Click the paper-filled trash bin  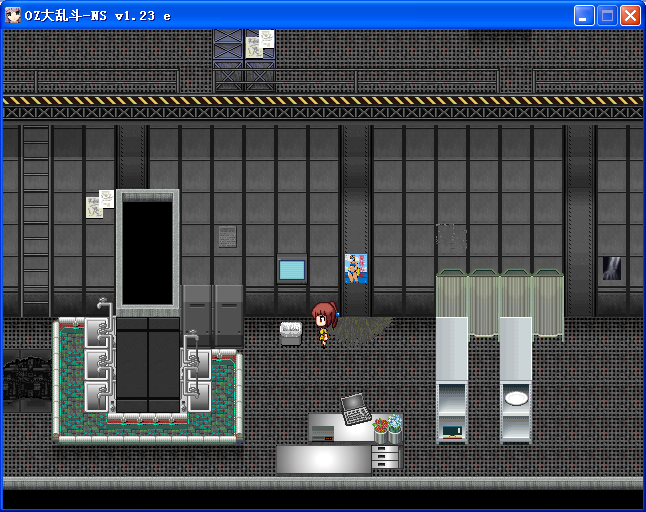point(291,333)
